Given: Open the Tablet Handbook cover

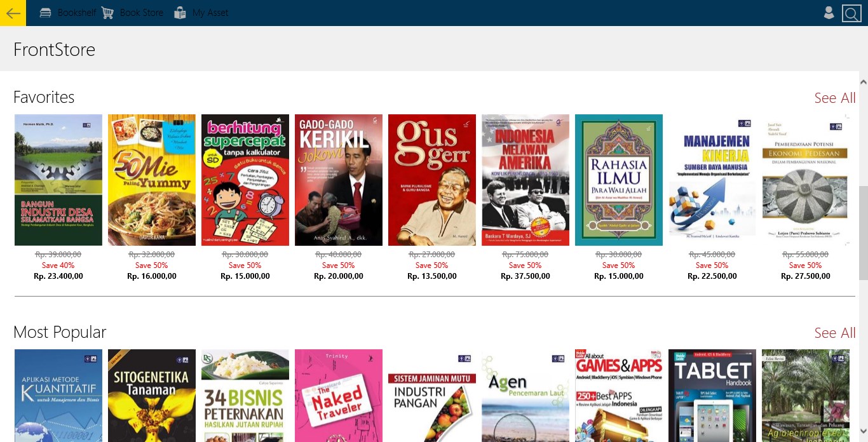Looking at the screenshot, I should click(712, 396).
